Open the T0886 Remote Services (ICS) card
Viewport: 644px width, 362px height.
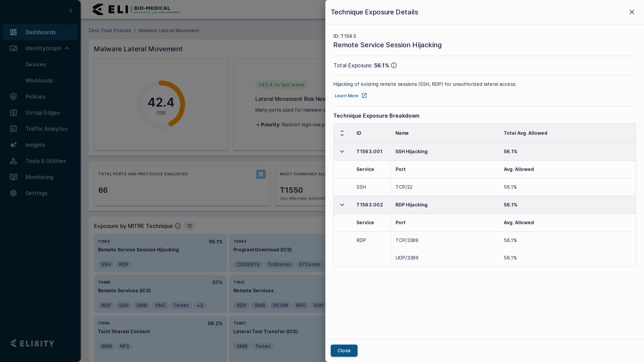160,294
